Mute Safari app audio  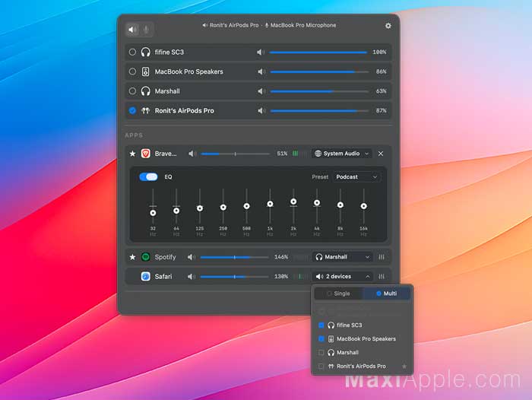click(192, 277)
